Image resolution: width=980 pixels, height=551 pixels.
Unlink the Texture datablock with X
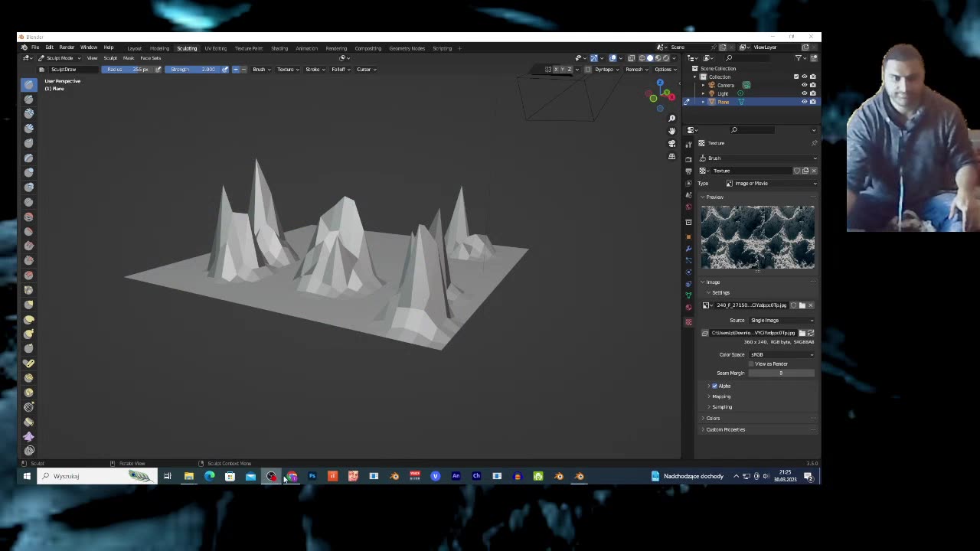click(x=813, y=171)
